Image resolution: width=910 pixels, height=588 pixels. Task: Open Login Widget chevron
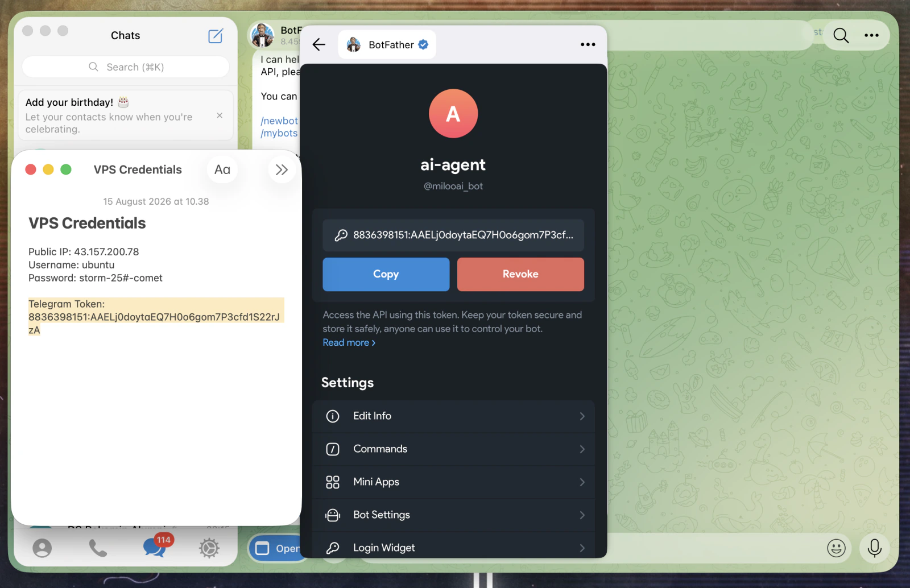582,548
